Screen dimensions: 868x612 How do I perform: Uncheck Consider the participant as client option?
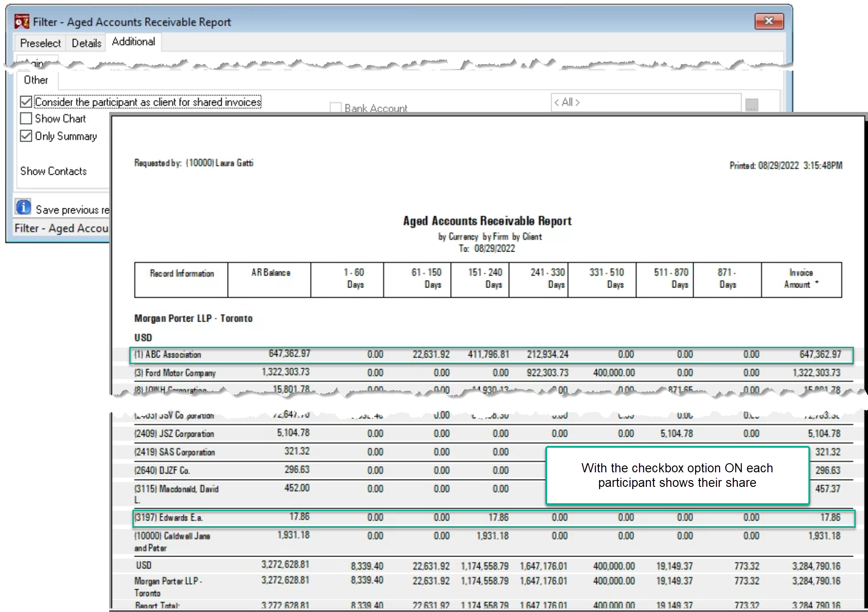(x=26, y=102)
